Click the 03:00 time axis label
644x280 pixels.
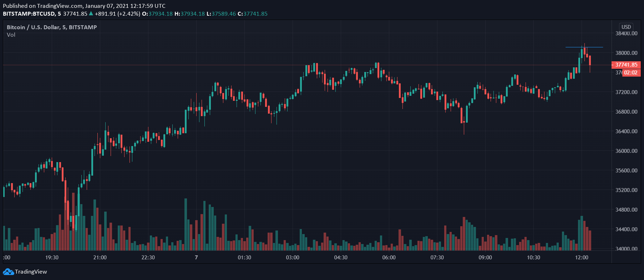pyautogui.click(x=293, y=258)
